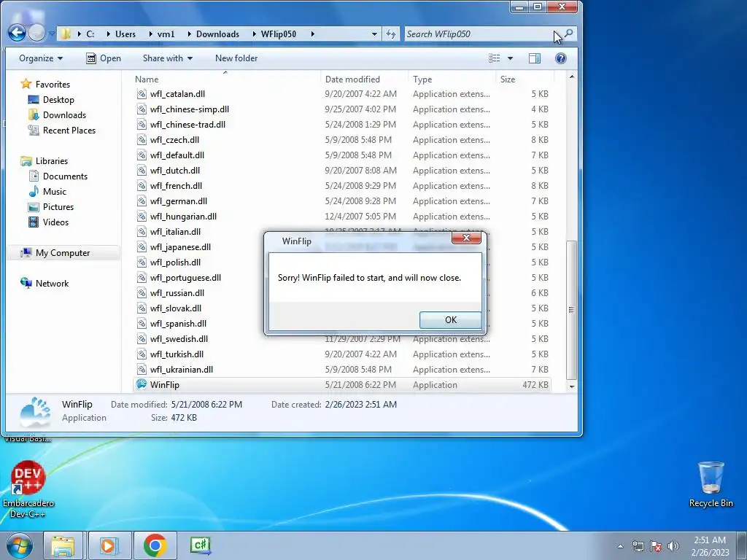This screenshot has width=747, height=560.
Task: Open the Recycle Bin desktop icon
Action: pyautogui.click(x=711, y=484)
